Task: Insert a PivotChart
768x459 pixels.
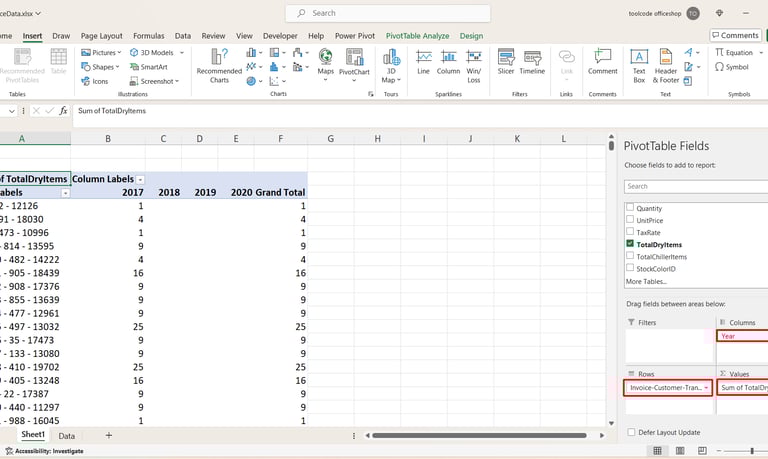Action: coord(354,61)
